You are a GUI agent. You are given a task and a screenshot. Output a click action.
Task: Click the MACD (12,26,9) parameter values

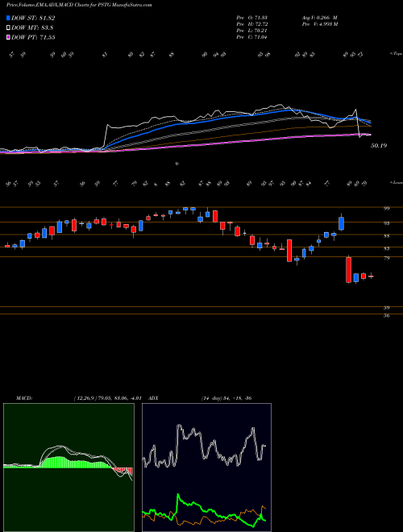click(x=107, y=398)
